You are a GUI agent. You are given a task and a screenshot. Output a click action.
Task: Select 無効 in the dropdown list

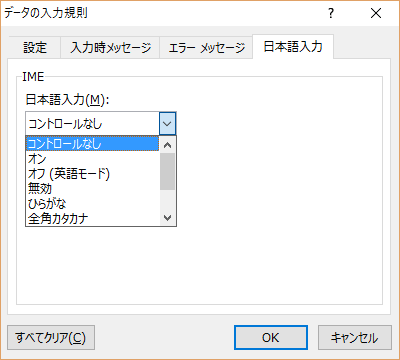92,189
